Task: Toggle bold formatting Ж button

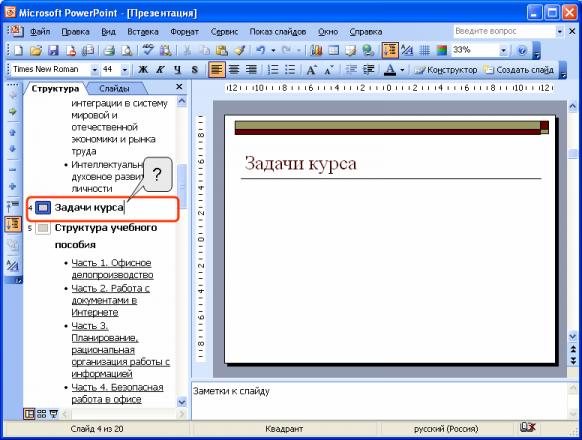Action: (143, 69)
